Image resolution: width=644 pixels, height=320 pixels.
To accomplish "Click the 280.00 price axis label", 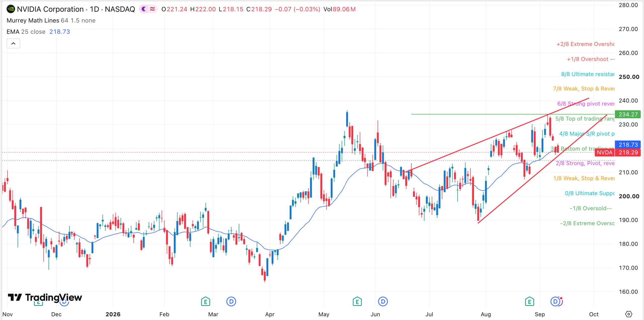I will point(628,5).
